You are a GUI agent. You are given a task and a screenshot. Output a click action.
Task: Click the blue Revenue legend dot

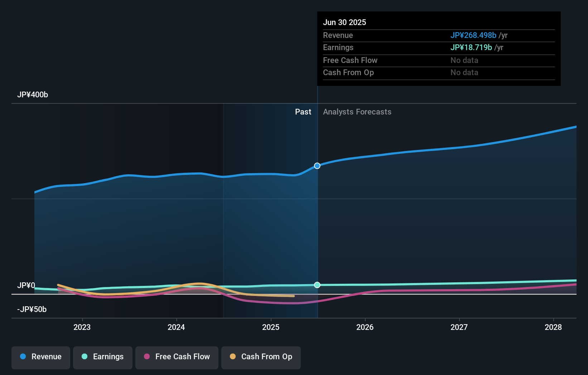(x=23, y=357)
